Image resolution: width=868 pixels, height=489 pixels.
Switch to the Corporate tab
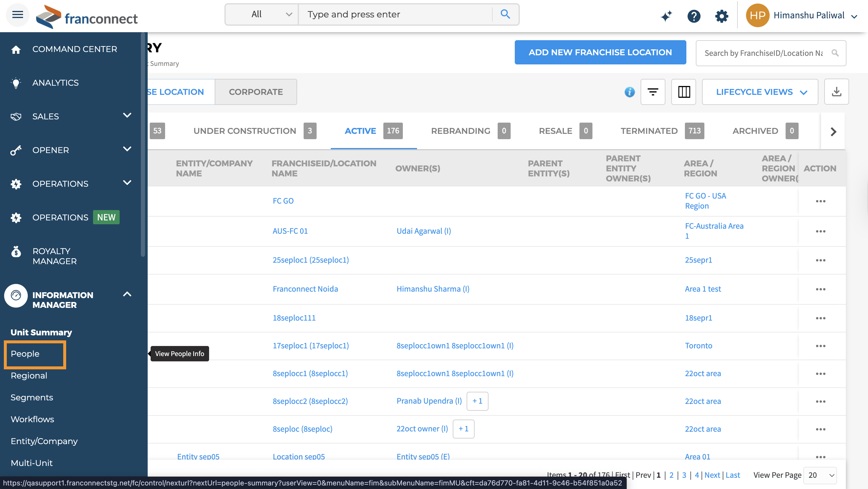[256, 92]
